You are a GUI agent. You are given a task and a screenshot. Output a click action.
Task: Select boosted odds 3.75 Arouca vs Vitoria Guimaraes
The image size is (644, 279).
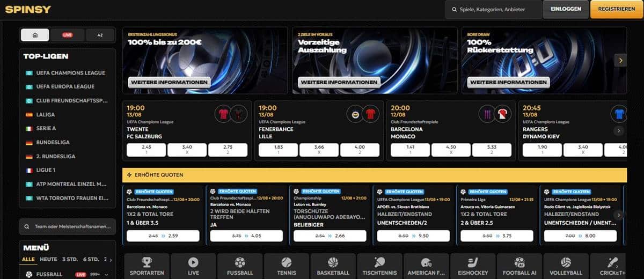click(x=497, y=236)
